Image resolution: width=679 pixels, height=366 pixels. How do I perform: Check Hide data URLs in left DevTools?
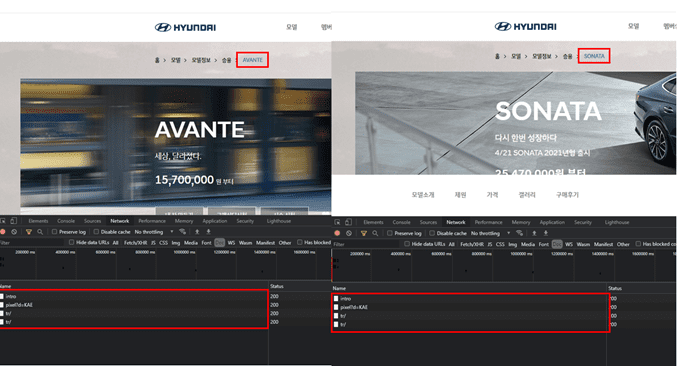coord(89,243)
